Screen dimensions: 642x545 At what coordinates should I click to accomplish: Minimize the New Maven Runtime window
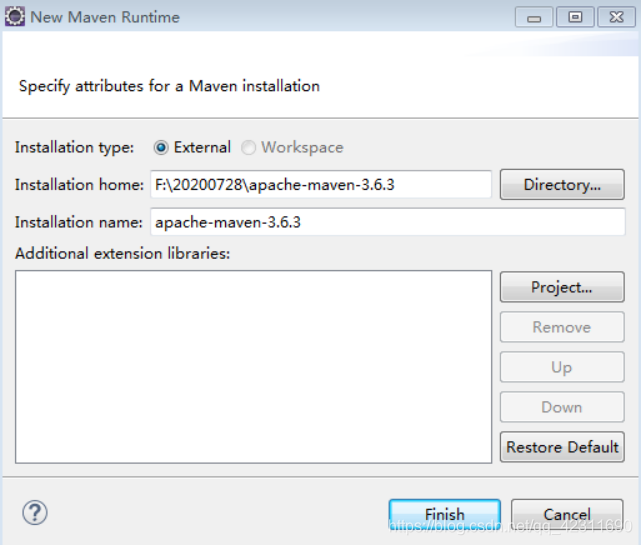(x=534, y=17)
